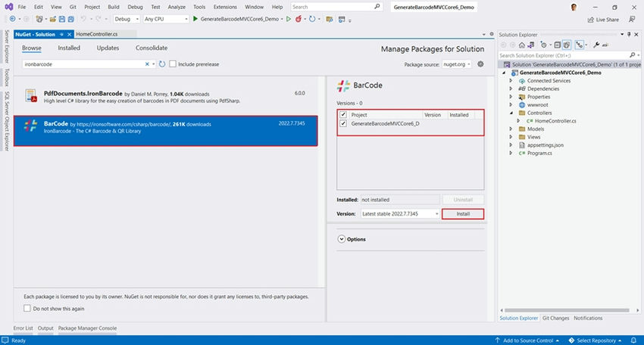This screenshot has height=345, width=644.
Task: Open the Extensions menu
Action: 225,7
